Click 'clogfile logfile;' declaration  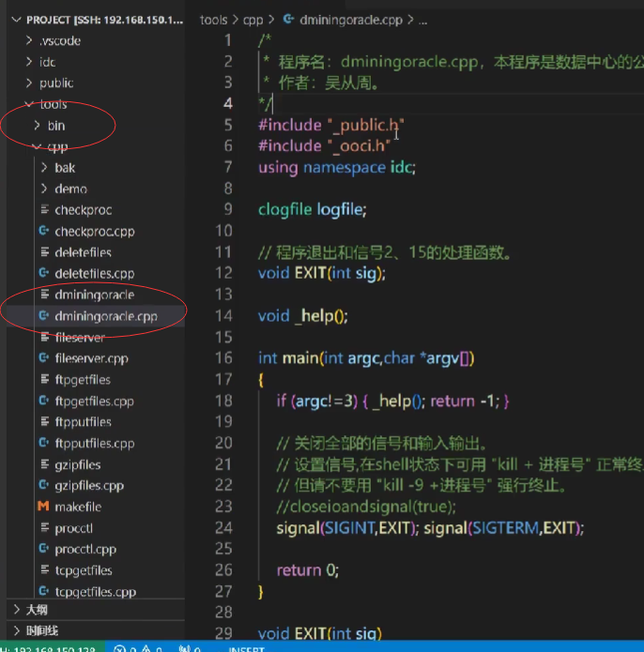(313, 209)
